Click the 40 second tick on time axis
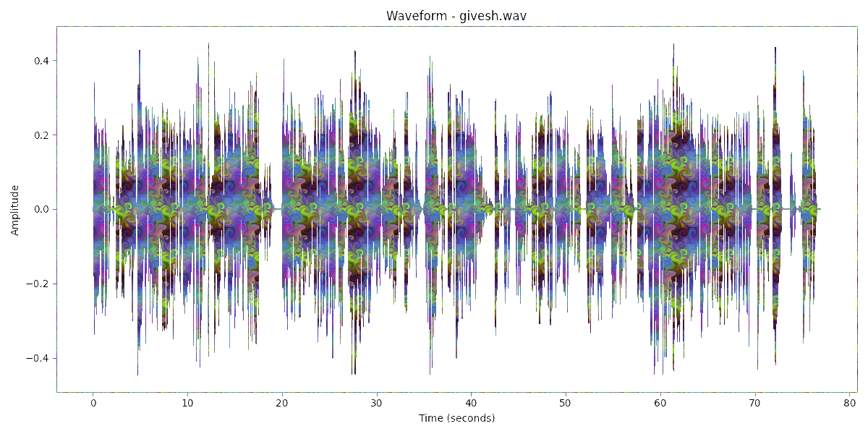868x434 pixels. (x=472, y=403)
